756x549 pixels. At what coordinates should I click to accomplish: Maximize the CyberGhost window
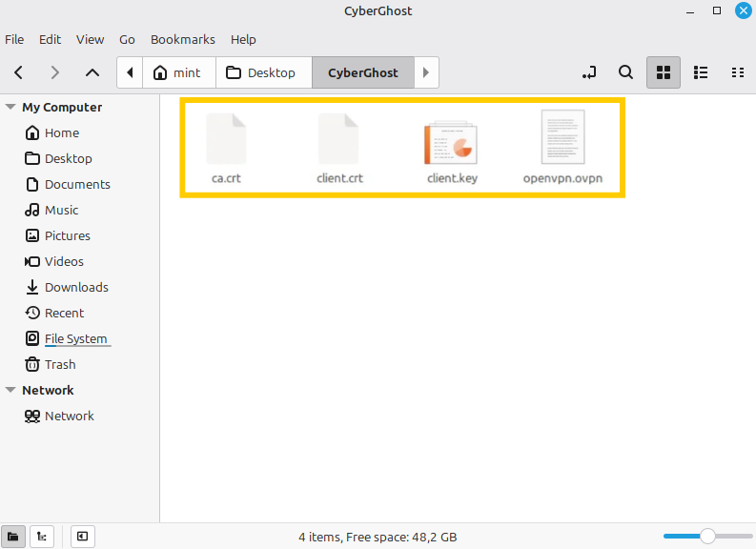pyautogui.click(x=717, y=11)
